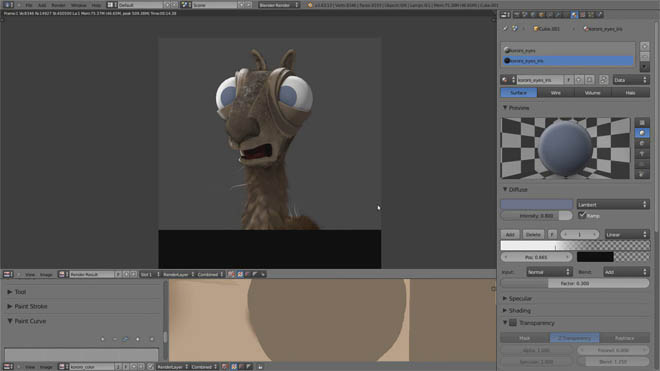
Task: Toggle fake user F beside Render Result
Action: pyautogui.click(x=118, y=274)
